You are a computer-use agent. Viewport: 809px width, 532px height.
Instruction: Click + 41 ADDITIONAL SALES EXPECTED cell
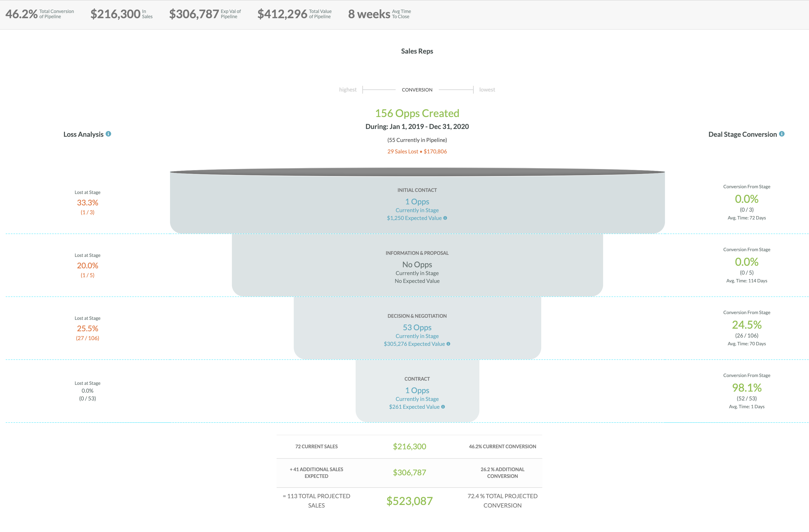point(316,472)
